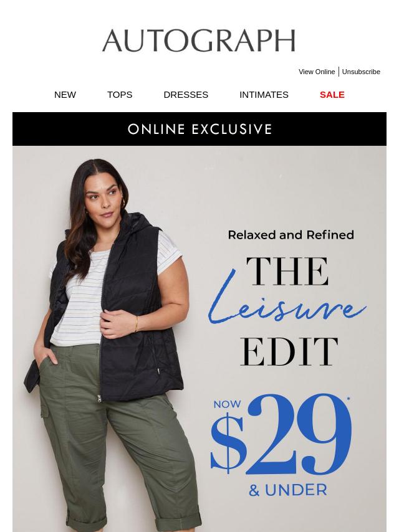Click the black ONLINE EXCLUSIVE banner

click(x=199, y=129)
